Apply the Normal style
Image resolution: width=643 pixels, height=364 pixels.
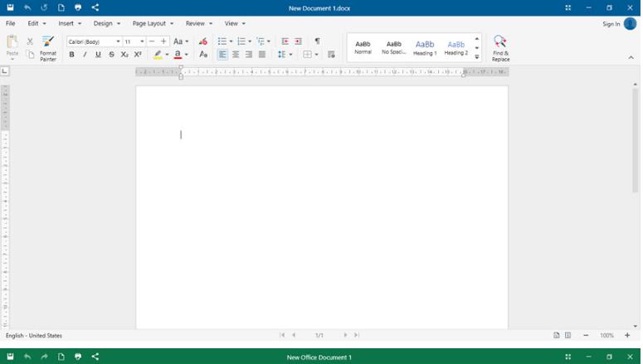coord(363,47)
